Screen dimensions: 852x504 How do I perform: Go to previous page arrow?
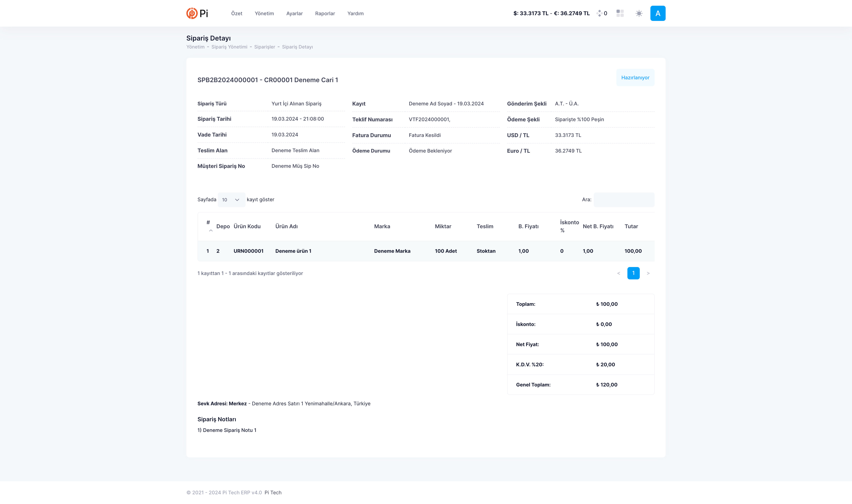(x=618, y=273)
